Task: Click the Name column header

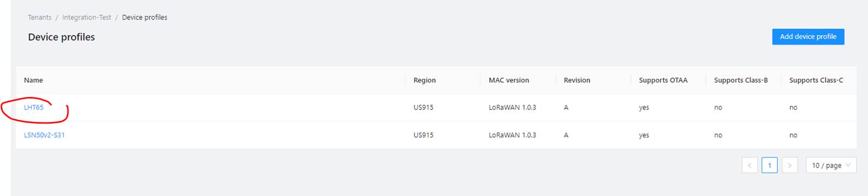Action: [33, 80]
